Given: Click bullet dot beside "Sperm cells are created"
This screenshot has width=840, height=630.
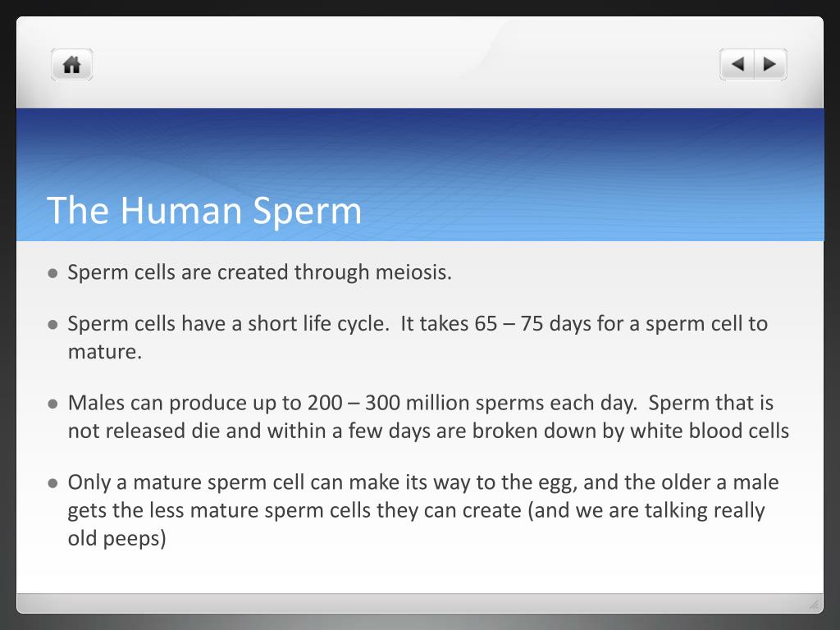Looking at the screenshot, I should 52,273.
